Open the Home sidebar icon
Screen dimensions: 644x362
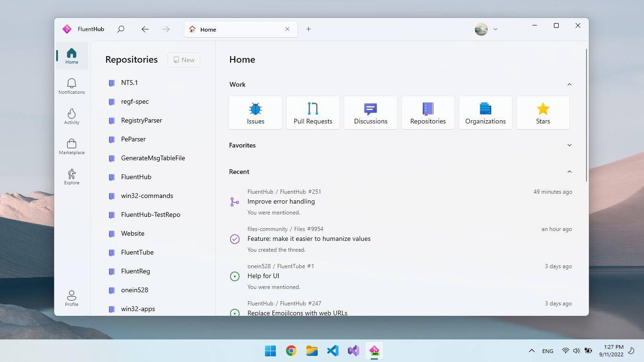click(x=72, y=56)
